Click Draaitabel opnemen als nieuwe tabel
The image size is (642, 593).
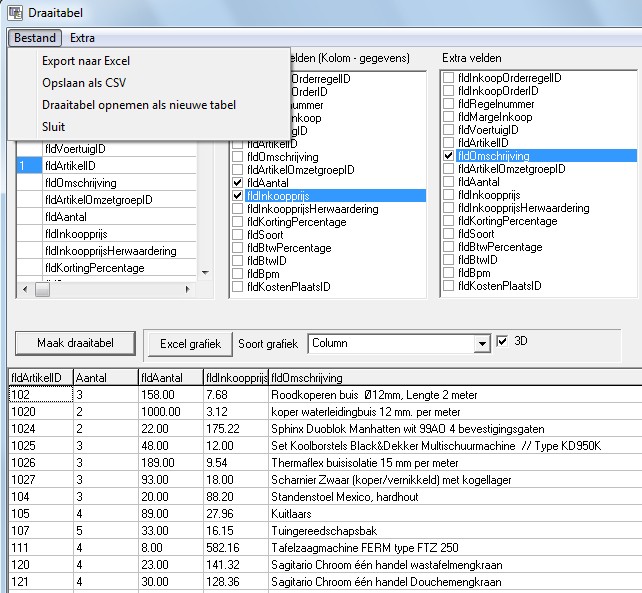139,104
